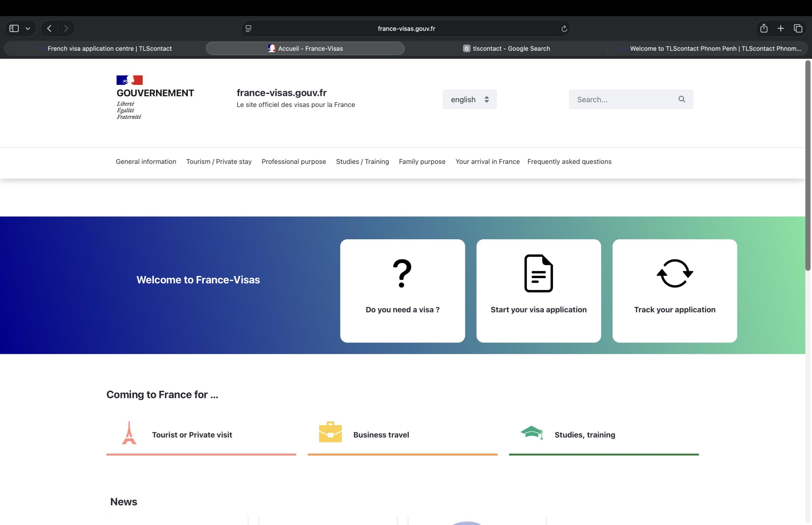Screen dimensions: 812x525
Task: Click the question mark visa icon
Action: click(x=402, y=273)
